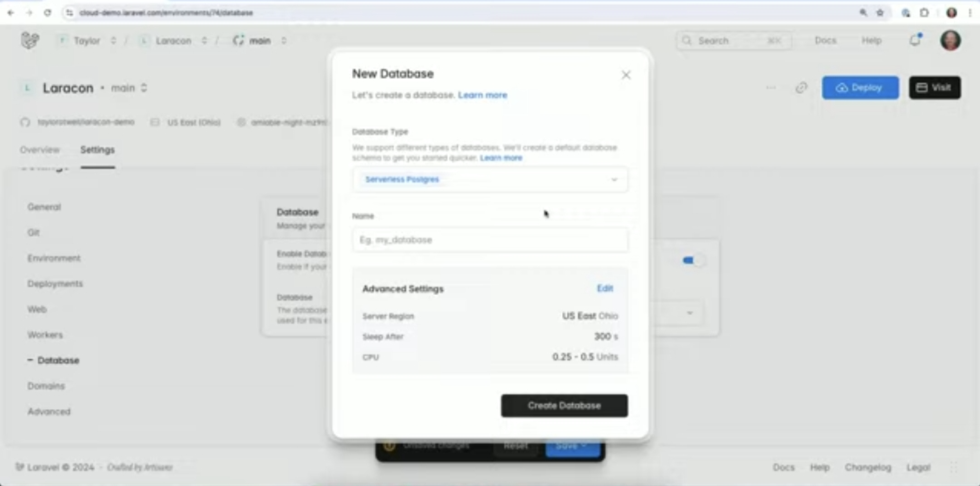
Task: Open Legal link in footer
Action: click(x=918, y=467)
